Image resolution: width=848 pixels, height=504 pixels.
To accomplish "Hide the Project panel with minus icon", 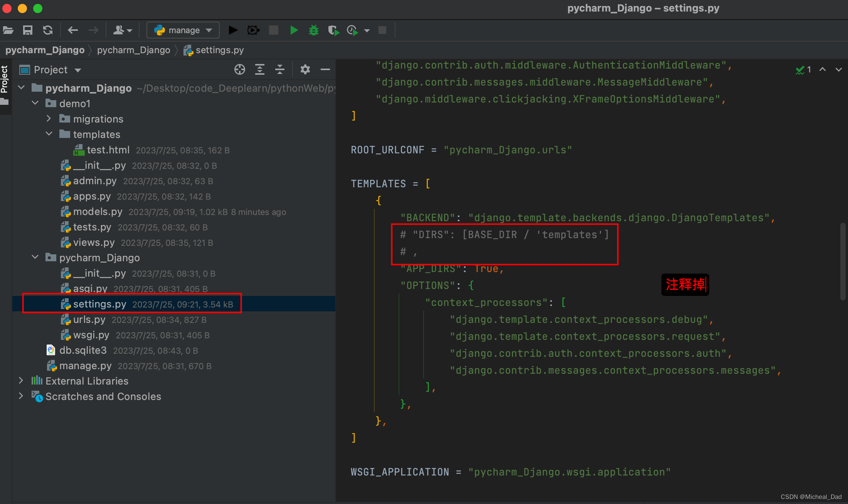I will click(x=325, y=70).
